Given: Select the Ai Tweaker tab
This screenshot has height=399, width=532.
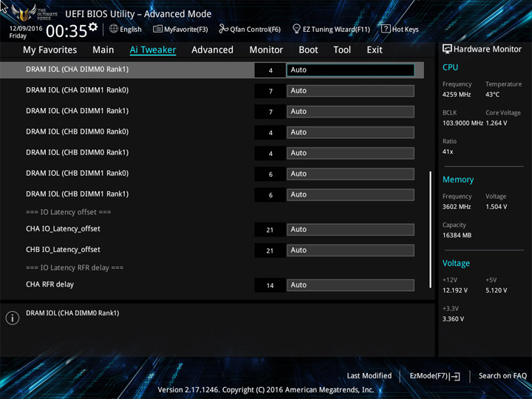Looking at the screenshot, I should [153, 50].
